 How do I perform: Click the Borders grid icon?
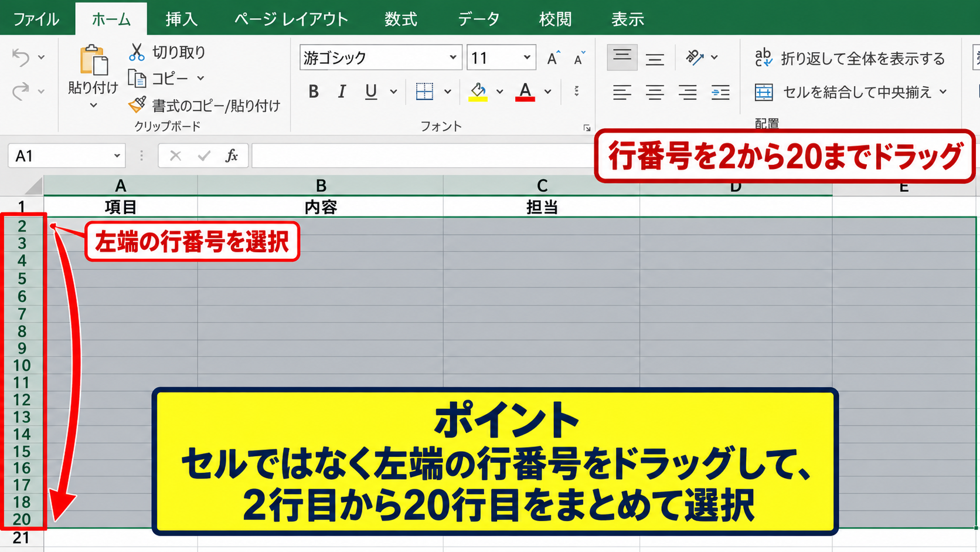click(x=424, y=92)
